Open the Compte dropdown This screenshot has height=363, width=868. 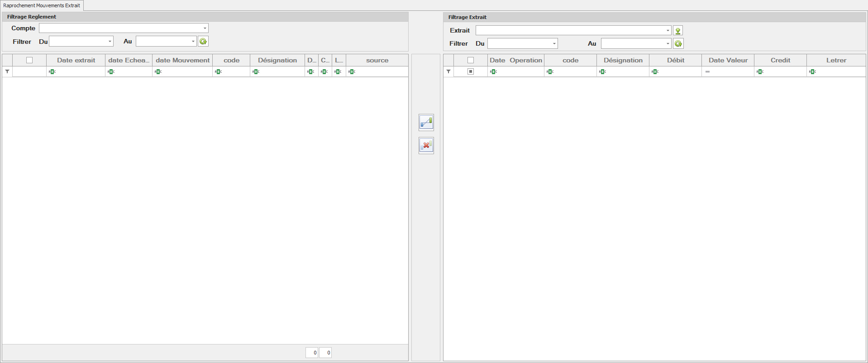pyautogui.click(x=205, y=28)
